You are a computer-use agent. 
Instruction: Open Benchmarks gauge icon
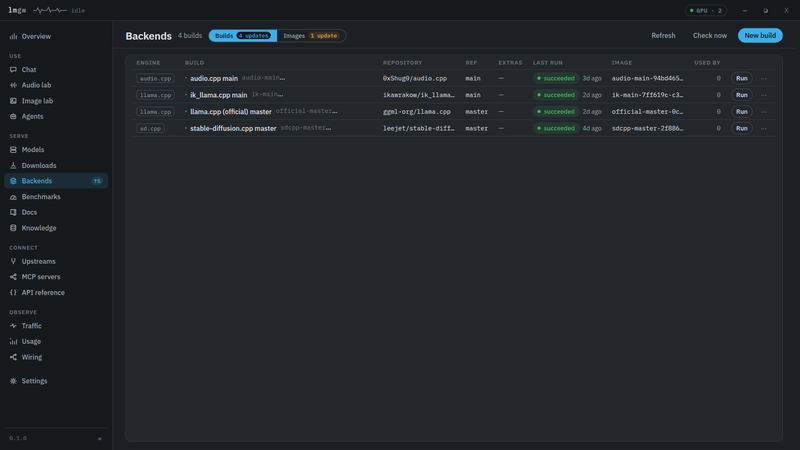point(13,196)
